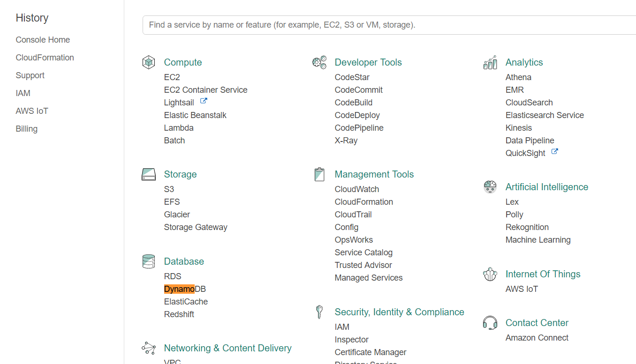Click the Management Tools clipboard icon
The width and height of the screenshot is (636, 364).
pyautogui.click(x=319, y=174)
